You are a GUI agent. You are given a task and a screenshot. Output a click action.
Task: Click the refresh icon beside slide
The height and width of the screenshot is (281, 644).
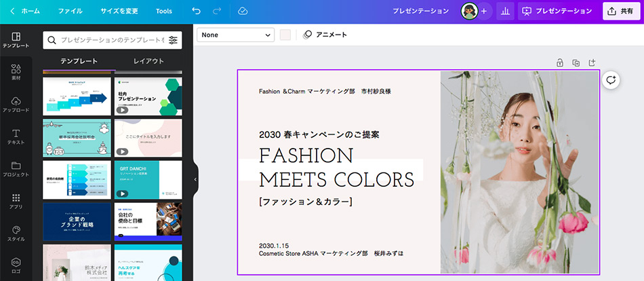point(611,79)
